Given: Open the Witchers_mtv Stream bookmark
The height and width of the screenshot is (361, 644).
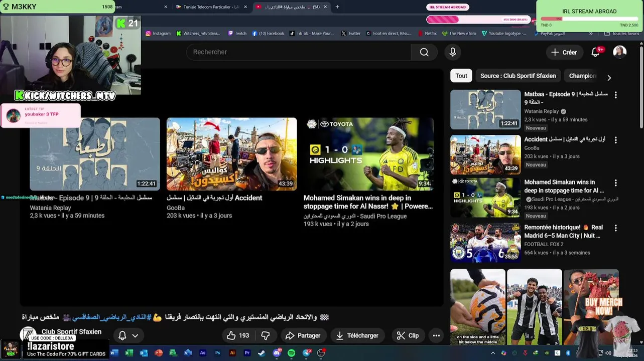Looking at the screenshot, I should [x=198, y=34].
